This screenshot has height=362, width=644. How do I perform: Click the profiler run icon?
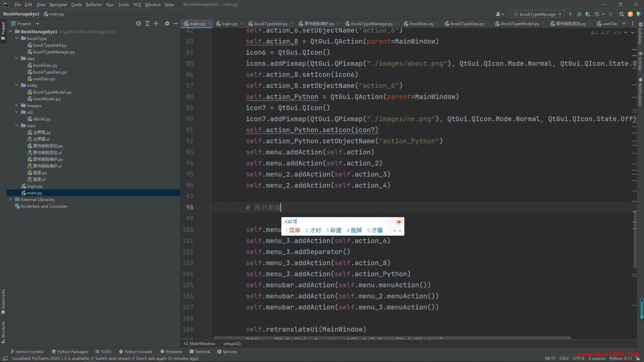(597, 14)
